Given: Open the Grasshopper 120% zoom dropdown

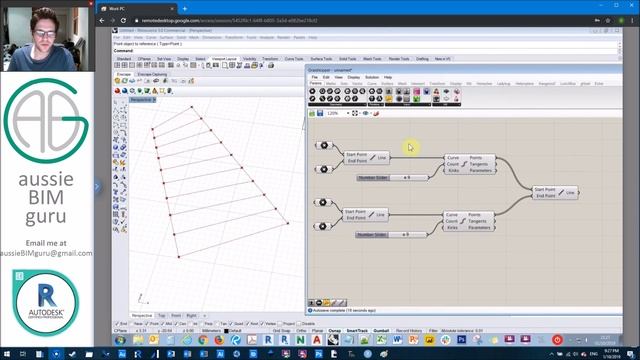Looking at the screenshot, I should coord(348,113).
